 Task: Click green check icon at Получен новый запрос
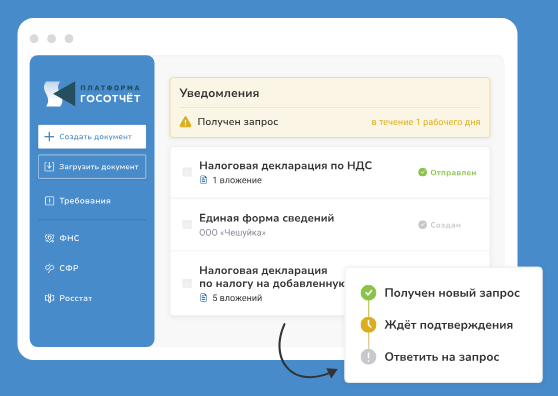pyautogui.click(x=368, y=293)
